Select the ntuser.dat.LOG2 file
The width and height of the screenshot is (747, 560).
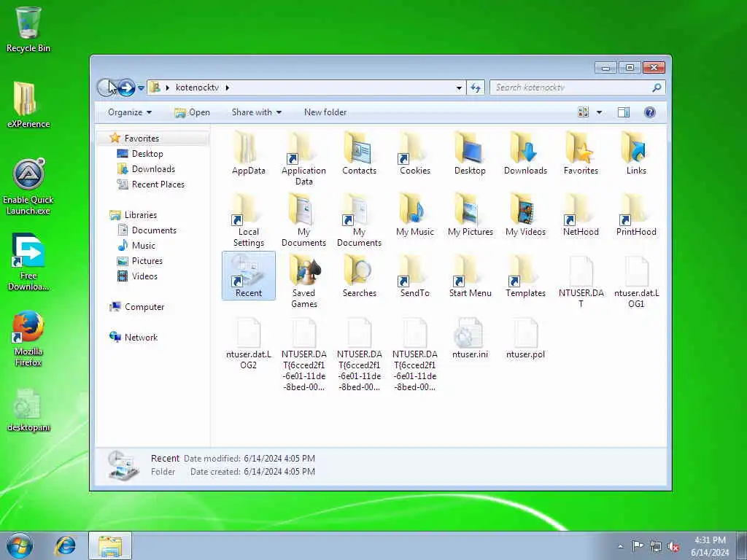click(248, 343)
